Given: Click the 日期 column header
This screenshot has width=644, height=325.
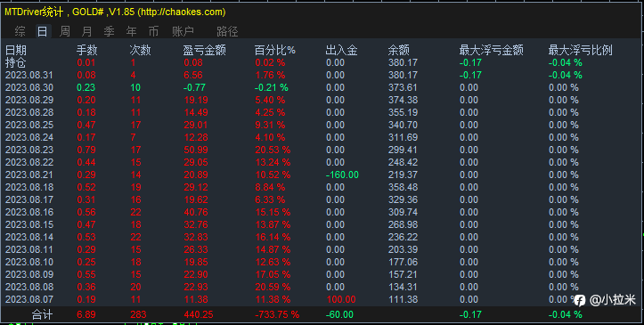Looking at the screenshot, I should (x=16, y=50).
